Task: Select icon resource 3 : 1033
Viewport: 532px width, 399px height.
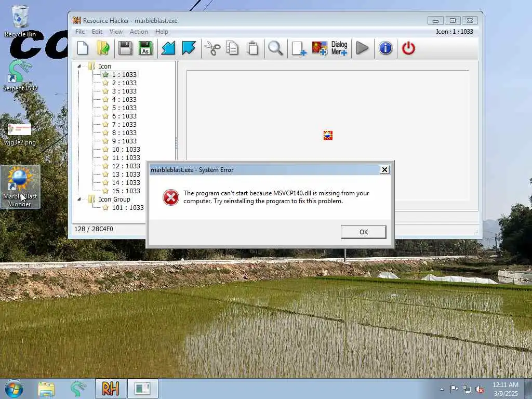Action: (x=124, y=91)
